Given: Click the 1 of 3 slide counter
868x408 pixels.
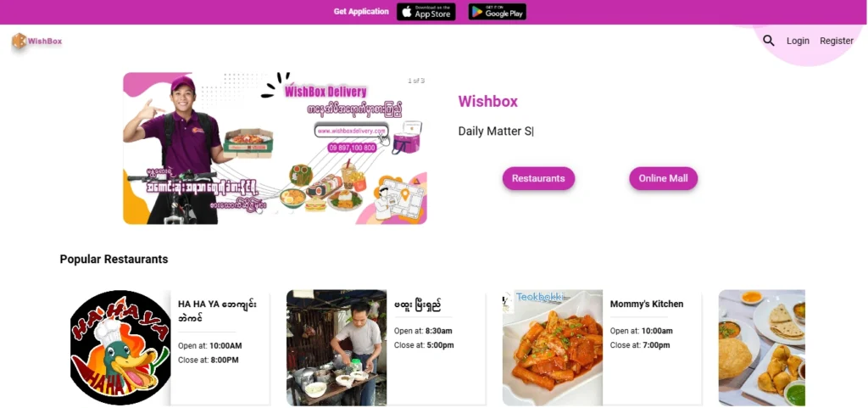Looking at the screenshot, I should click(x=415, y=81).
